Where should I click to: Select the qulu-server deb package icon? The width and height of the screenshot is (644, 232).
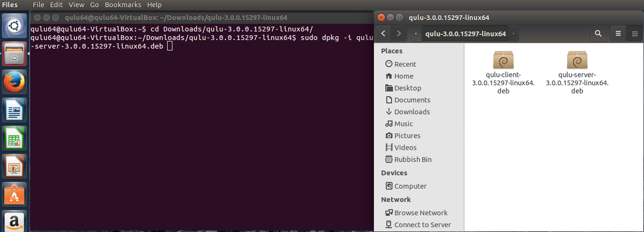coord(577,61)
